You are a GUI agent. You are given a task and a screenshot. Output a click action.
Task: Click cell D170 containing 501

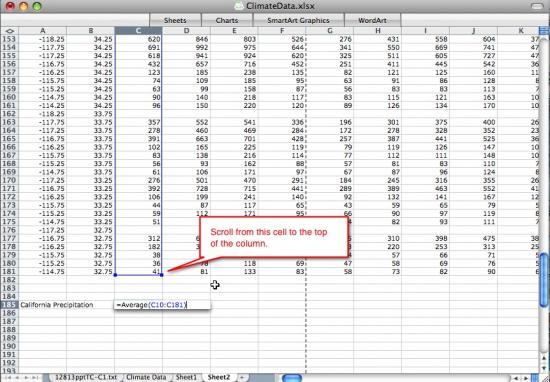186,180
